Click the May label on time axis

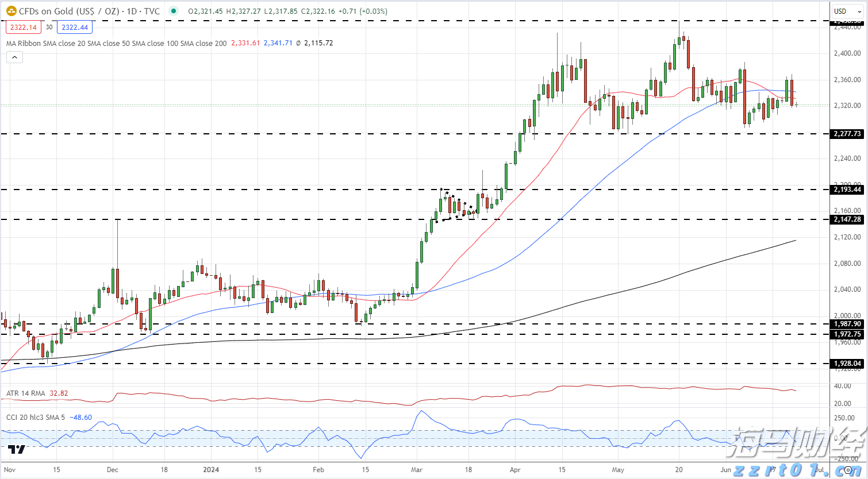pyautogui.click(x=618, y=470)
